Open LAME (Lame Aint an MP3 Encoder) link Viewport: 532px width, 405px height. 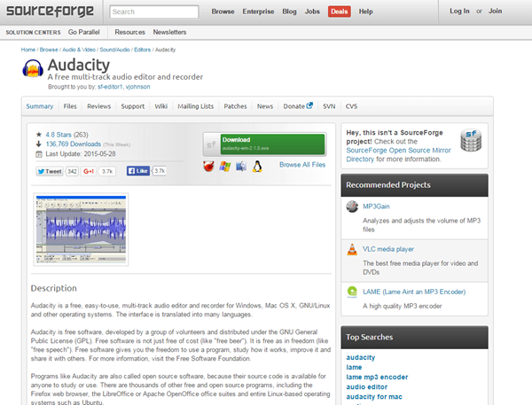[x=414, y=292]
